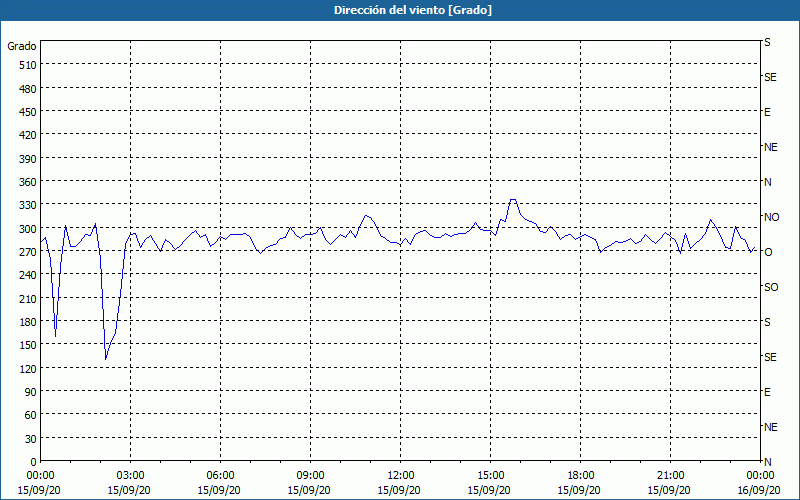Viewport: 800px width, 500px height.
Task: Click the '00:00 15/09/20' time label
Action: [39, 483]
